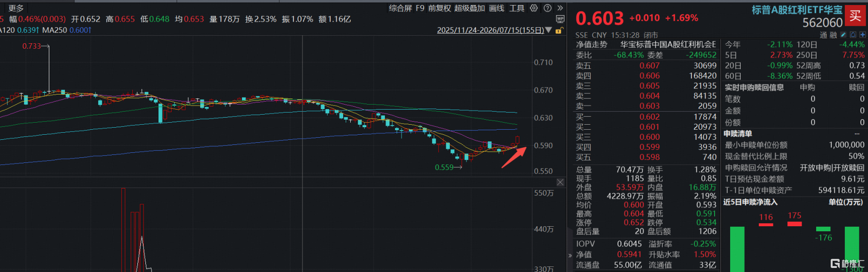Click the 52周高 value 0.73

(x=857, y=66)
